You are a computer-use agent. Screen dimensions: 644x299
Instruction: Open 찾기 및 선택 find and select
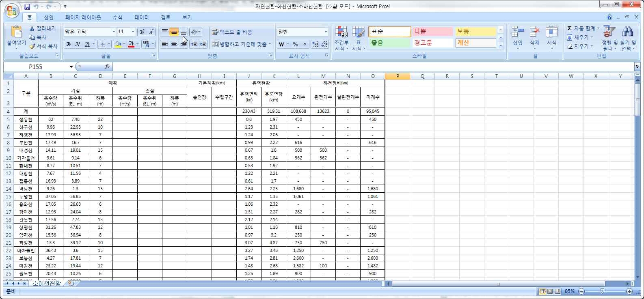[628, 39]
